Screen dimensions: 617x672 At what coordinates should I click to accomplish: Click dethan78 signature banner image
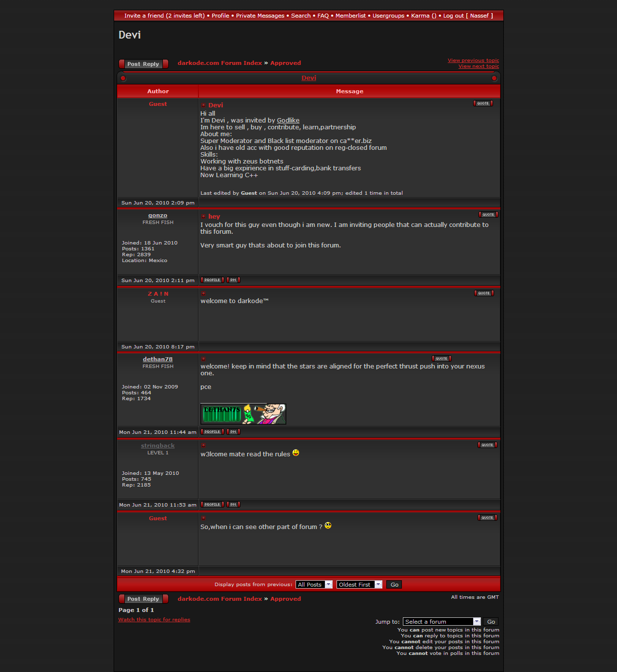(x=243, y=414)
